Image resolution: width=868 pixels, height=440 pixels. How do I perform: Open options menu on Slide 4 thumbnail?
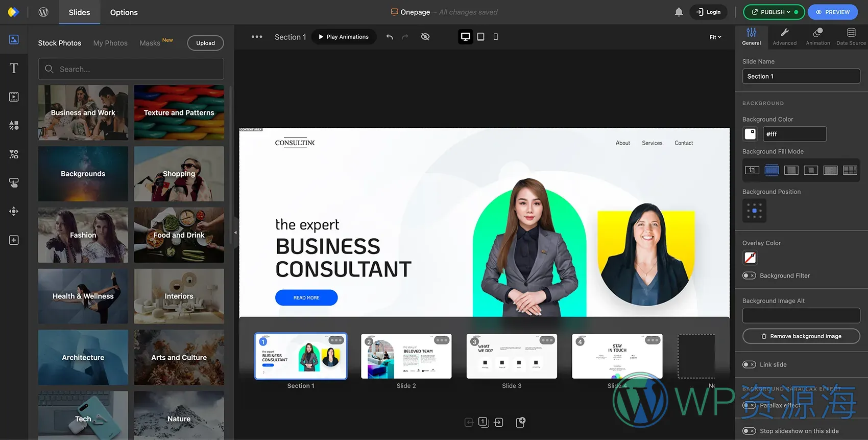click(653, 340)
